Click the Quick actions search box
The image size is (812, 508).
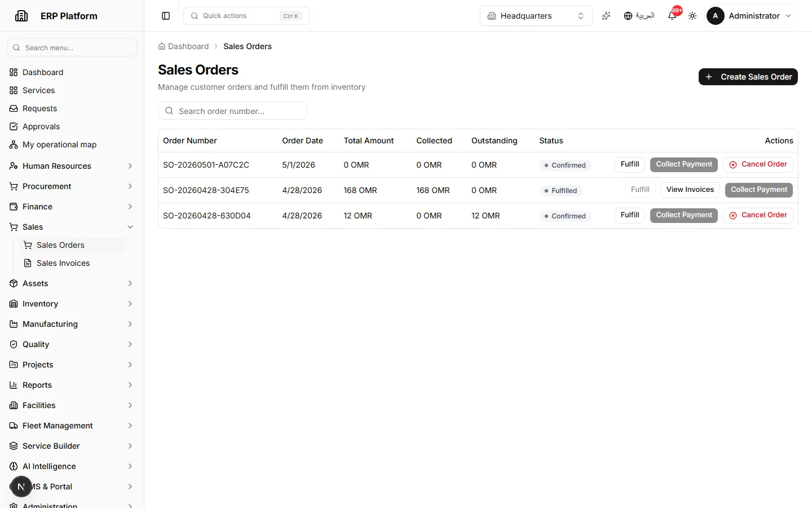[246, 16]
